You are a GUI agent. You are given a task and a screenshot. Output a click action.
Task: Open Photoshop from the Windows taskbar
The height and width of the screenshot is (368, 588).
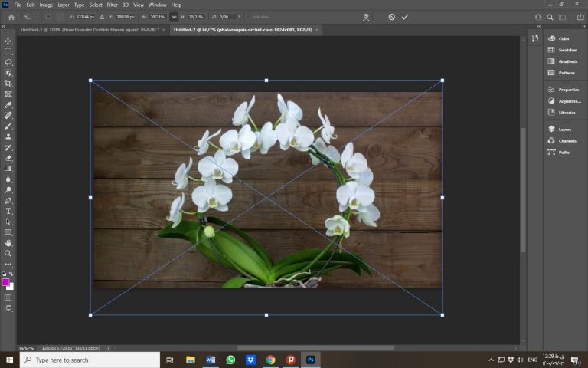[x=311, y=360]
